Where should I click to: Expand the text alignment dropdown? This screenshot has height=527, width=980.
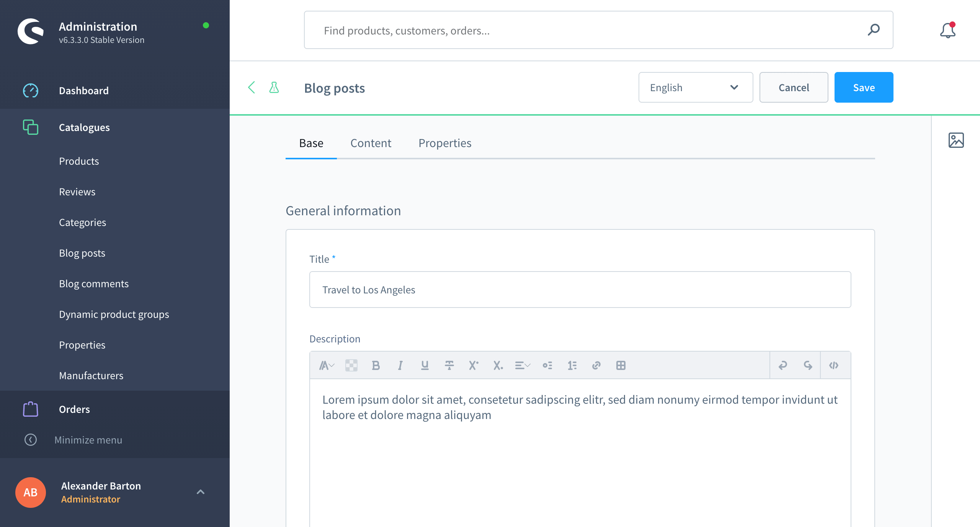point(522,365)
